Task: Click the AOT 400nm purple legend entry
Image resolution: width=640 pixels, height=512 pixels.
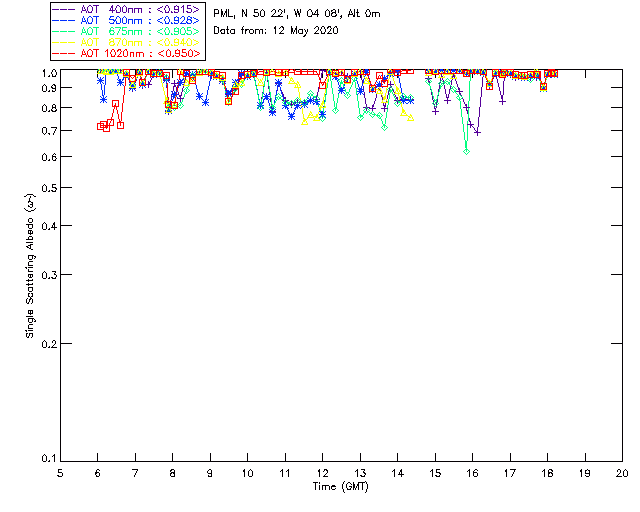Action: coord(126,9)
